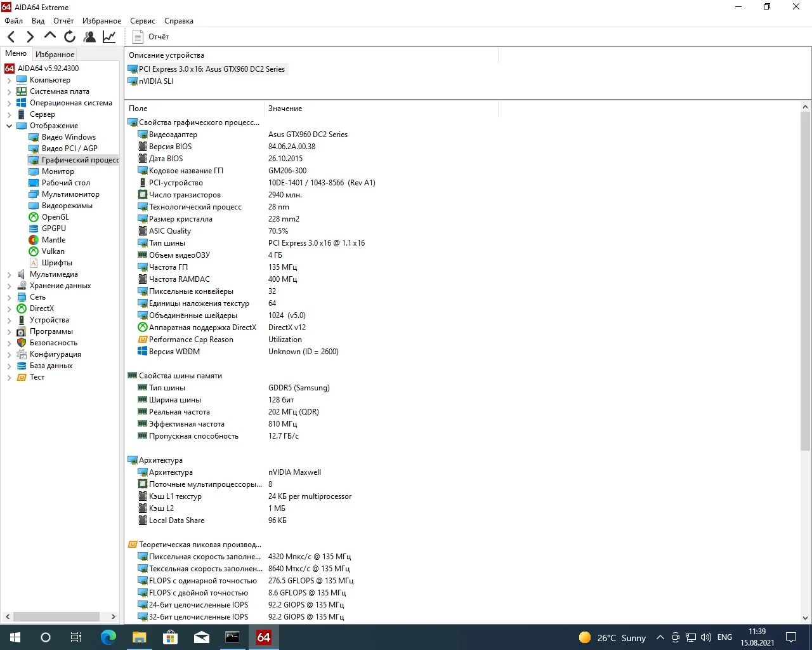Click the Устройства tree icon
812x650 pixels.
click(x=22, y=320)
